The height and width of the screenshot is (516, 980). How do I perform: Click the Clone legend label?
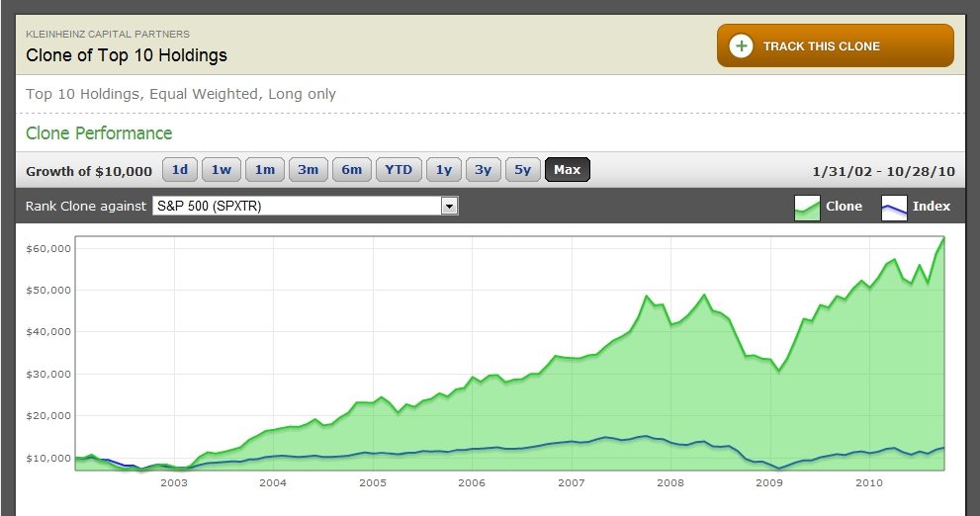pyautogui.click(x=844, y=207)
